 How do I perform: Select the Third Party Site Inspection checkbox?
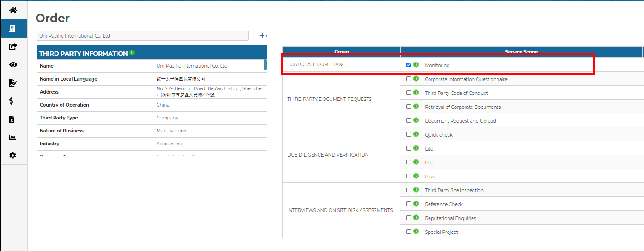[x=409, y=190]
